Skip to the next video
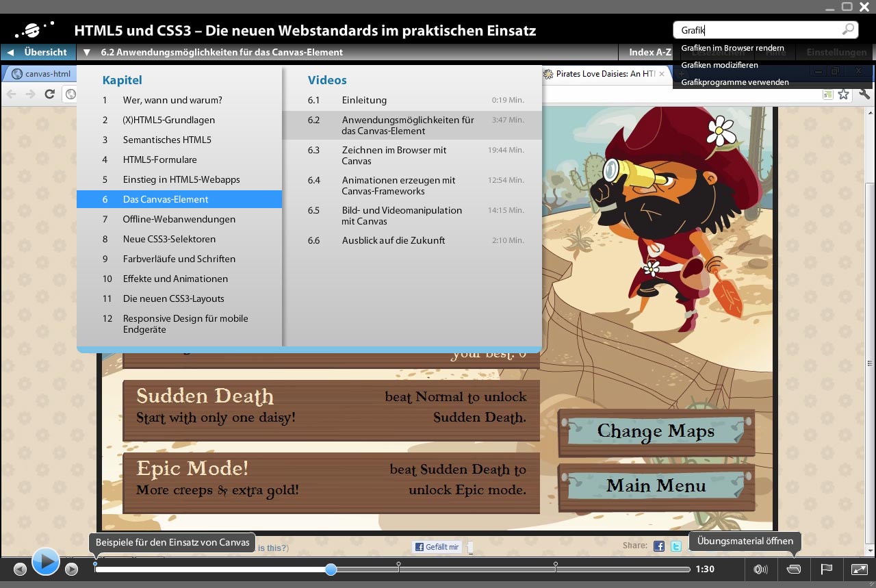Viewport: 876px width, 588px height. (x=71, y=570)
